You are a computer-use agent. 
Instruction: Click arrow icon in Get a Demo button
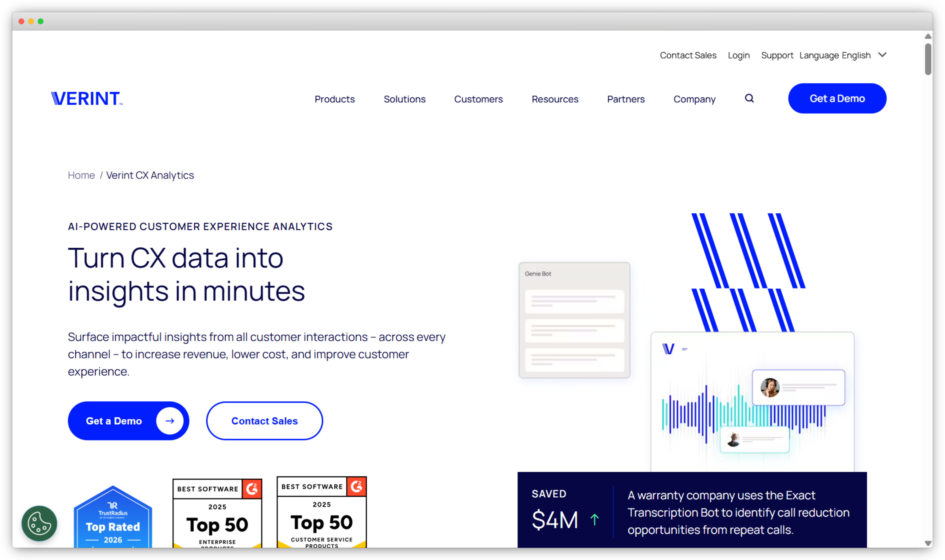170,421
